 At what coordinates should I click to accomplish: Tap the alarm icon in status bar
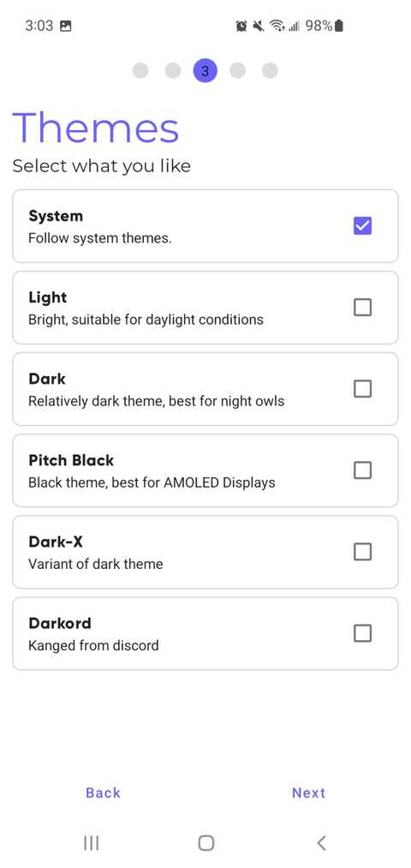tap(241, 26)
